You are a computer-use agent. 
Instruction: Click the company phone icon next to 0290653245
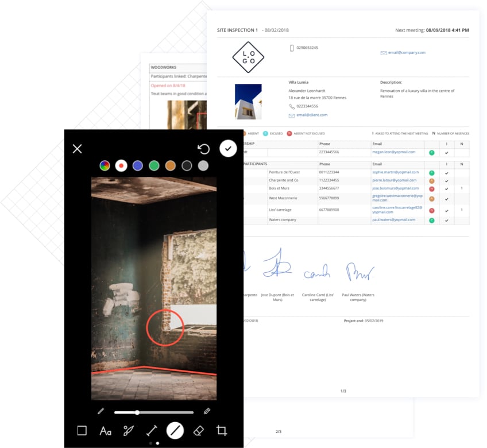coord(292,48)
